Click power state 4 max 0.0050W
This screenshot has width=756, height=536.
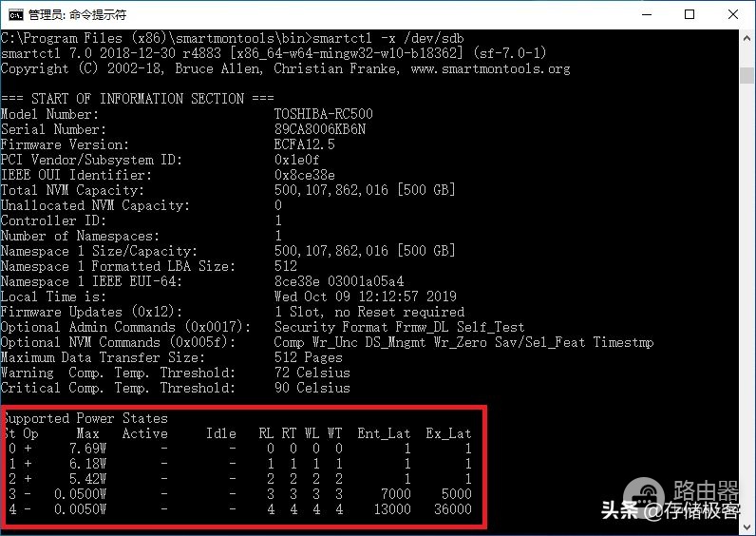80,509
